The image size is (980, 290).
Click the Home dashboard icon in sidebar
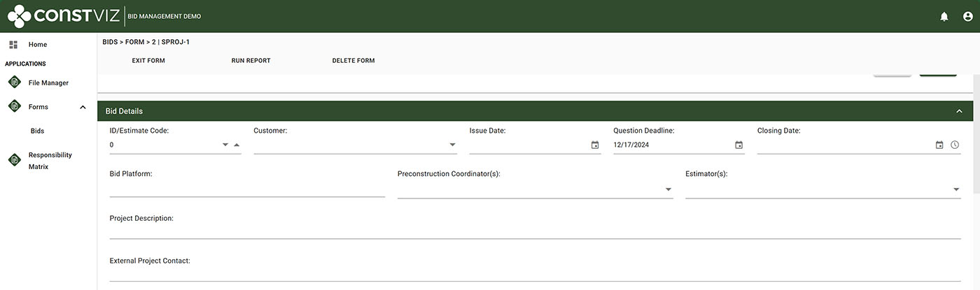13,45
